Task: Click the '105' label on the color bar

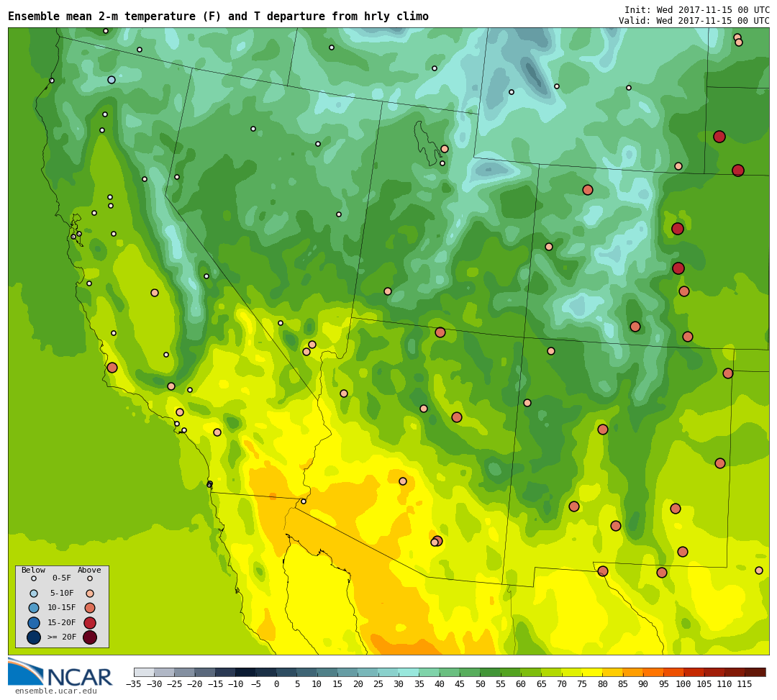Action: pyautogui.click(x=704, y=684)
